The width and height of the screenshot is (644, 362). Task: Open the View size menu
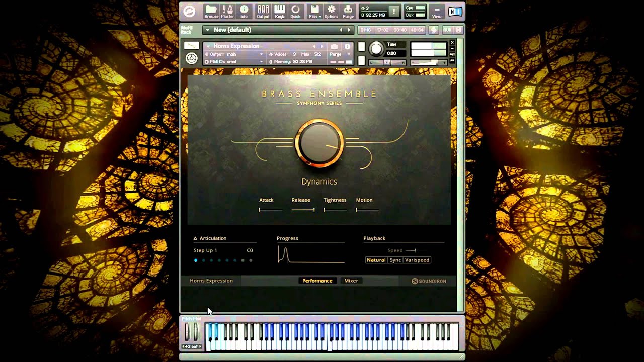point(437,11)
